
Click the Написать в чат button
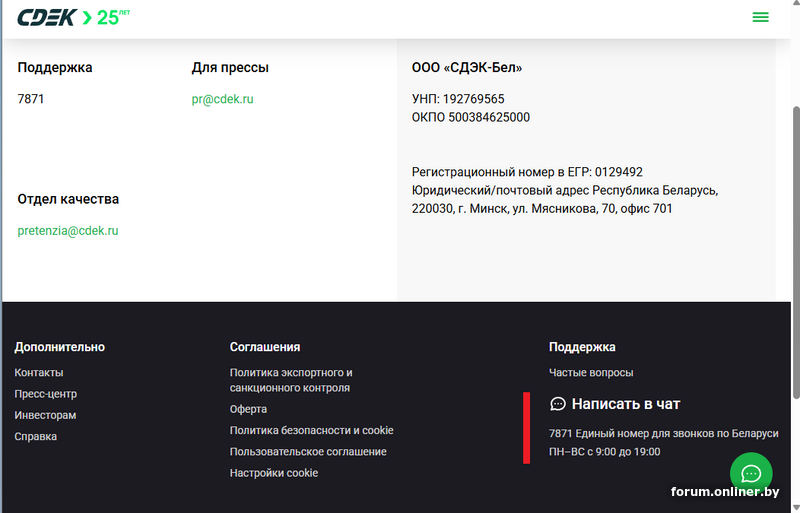(x=625, y=404)
